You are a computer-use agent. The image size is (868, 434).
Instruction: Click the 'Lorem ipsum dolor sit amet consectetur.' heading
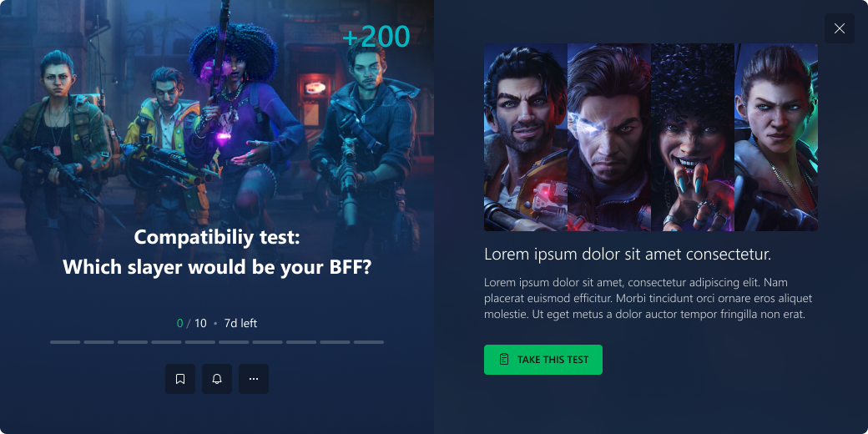point(628,255)
